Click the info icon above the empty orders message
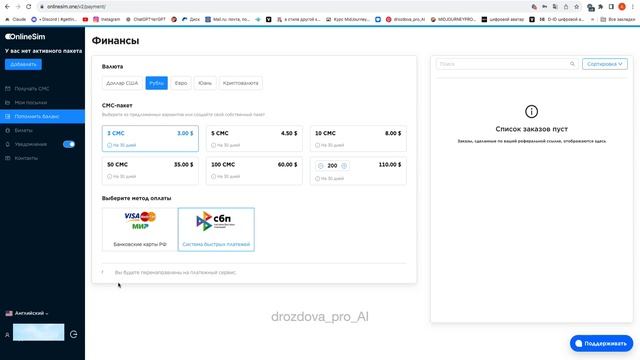 pyautogui.click(x=531, y=111)
